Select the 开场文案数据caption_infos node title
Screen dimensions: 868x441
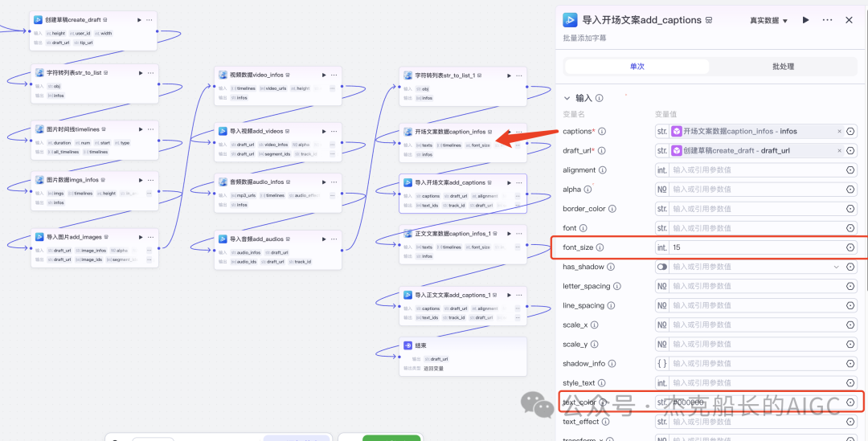coord(449,133)
